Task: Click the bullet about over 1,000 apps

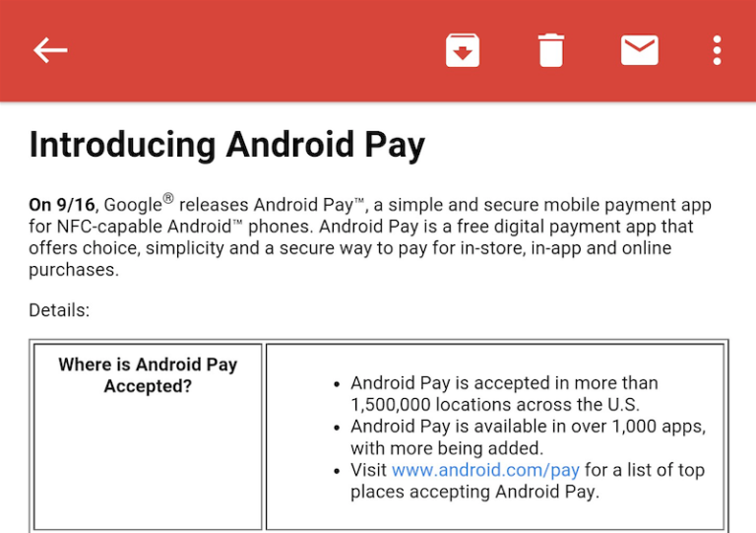Action: (529, 437)
